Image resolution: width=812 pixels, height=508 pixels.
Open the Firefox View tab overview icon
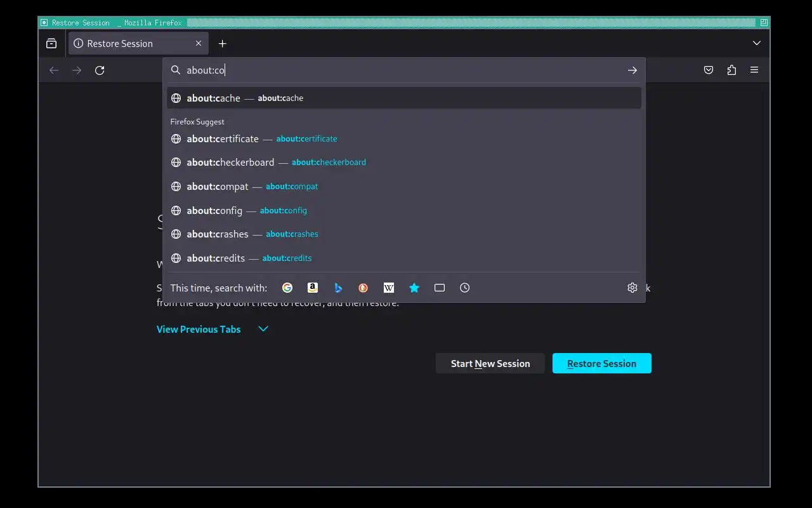(x=51, y=43)
